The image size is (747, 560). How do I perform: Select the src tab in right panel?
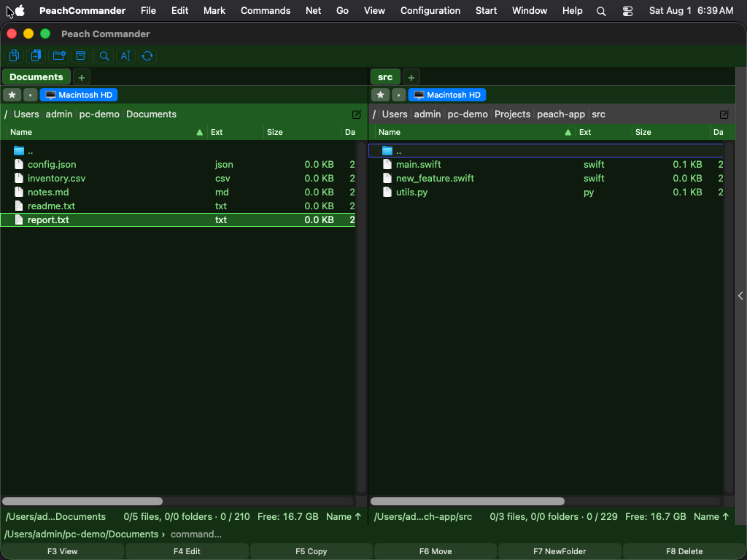pyautogui.click(x=385, y=77)
